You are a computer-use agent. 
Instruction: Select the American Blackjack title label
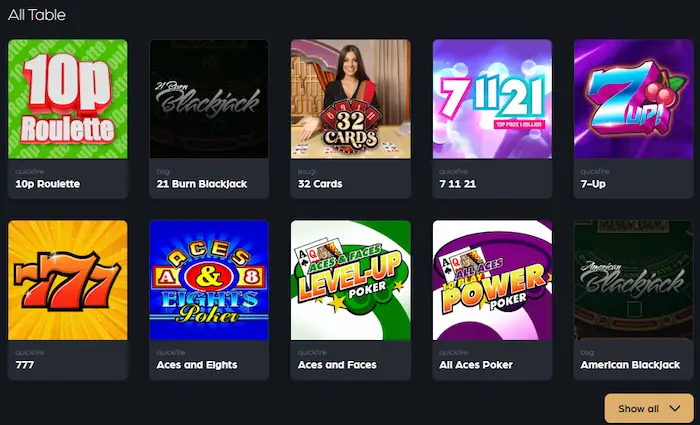(630, 365)
